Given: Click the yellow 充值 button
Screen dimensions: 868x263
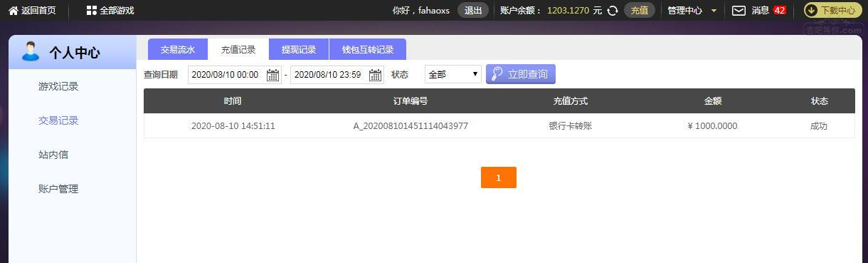Looking at the screenshot, I should coord(640,11).
